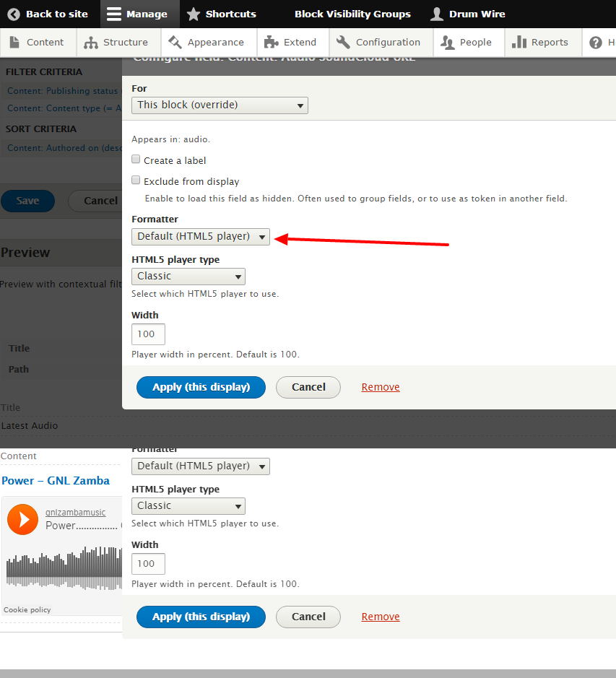
Task: Open Appearance via its paintbrush icon
Action: 173,42
